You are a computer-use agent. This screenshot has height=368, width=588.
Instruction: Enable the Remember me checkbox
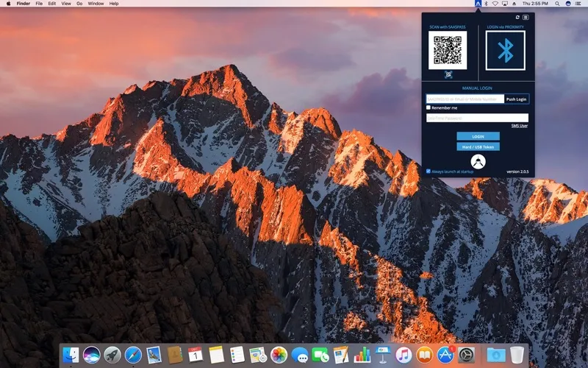point(429,107)
